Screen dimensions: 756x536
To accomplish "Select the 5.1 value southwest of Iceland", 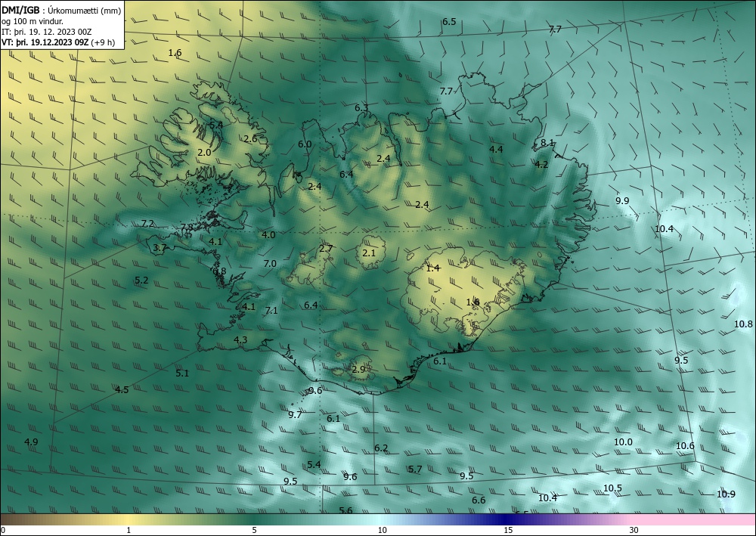I will 182,373.
